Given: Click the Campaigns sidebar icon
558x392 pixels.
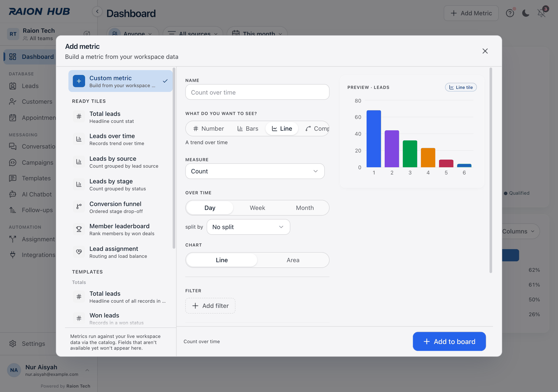Looking at the screenshot, I should pos(13,162).
